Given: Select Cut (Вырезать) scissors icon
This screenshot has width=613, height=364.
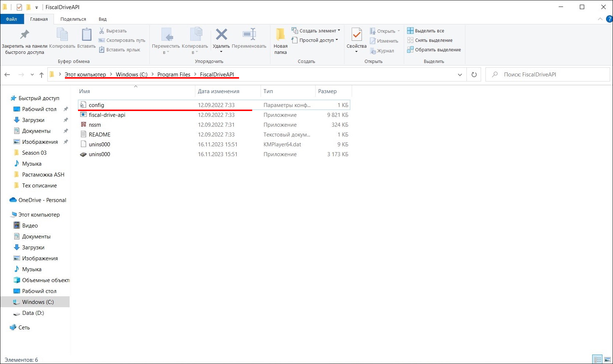Looking at the screenshot, I should (x=102, y=31).
